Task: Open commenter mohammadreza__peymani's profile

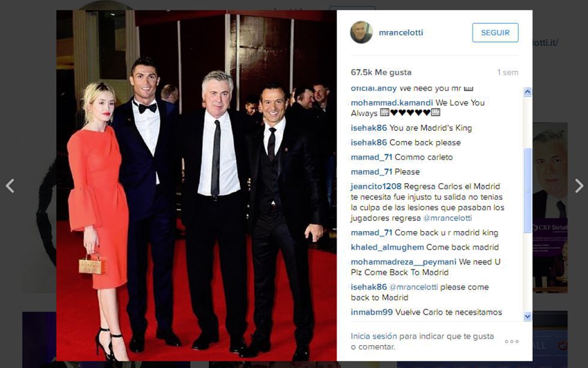Action: [403, 262]
